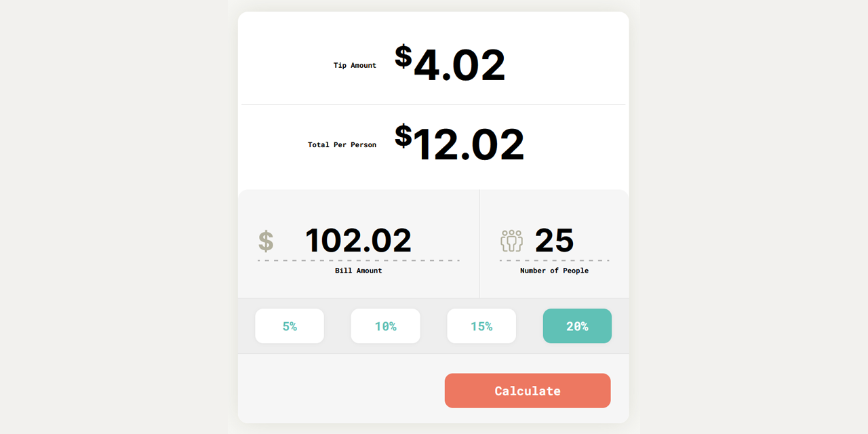Viewport: 868px width, 434px height.
Task: Select the 4.02 tip amount value
Action: (459, 65)
